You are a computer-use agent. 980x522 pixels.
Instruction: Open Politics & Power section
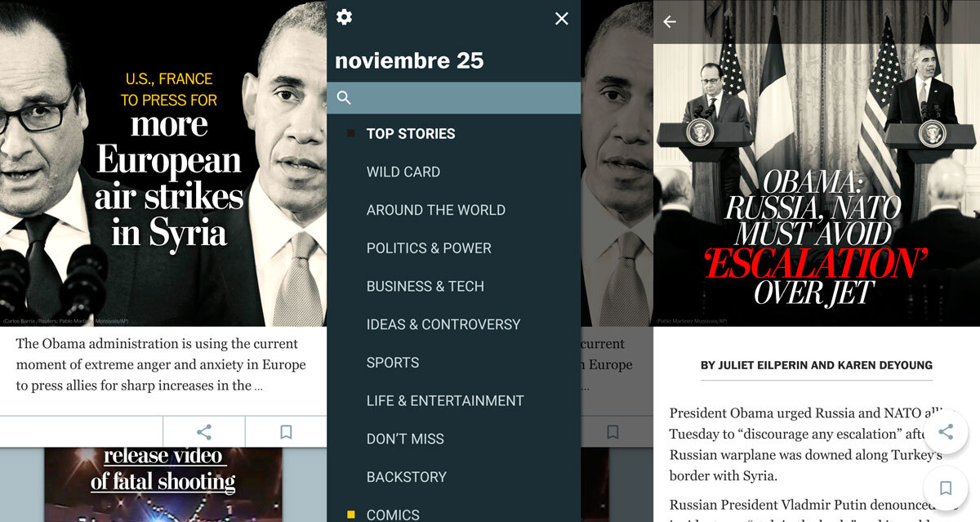[429, 248]
